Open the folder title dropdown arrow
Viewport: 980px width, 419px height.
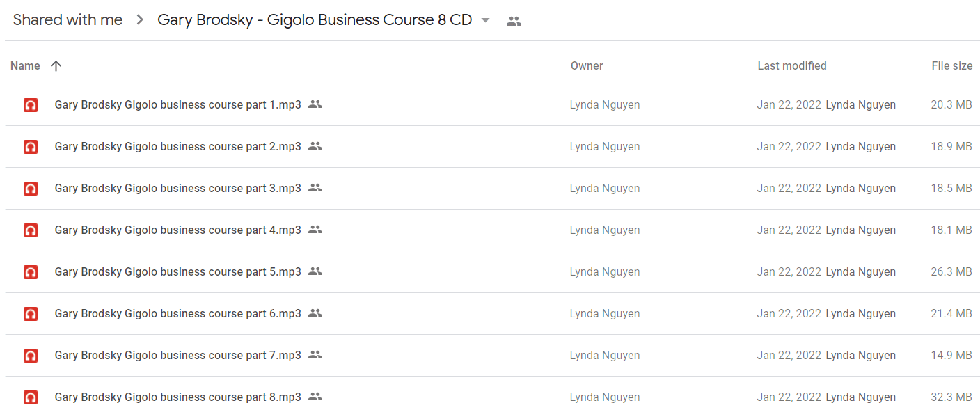(x=485, y=20)
